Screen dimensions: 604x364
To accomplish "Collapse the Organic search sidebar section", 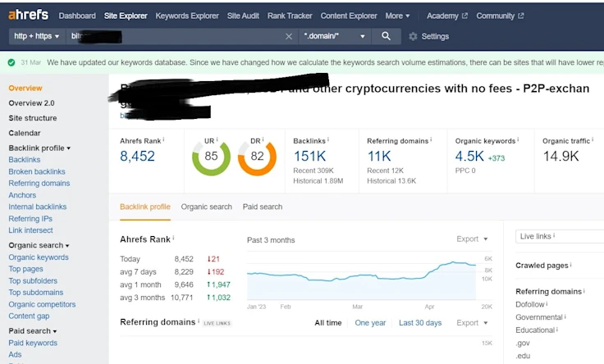I will tap(39, 245).
